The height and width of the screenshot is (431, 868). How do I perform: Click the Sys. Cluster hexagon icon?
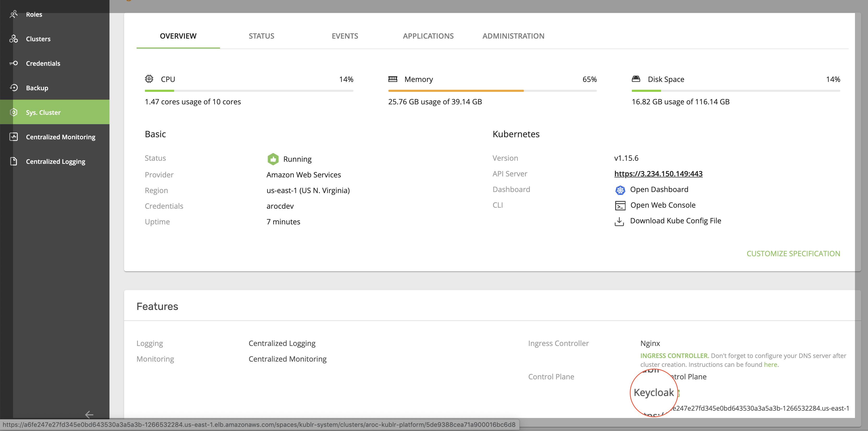(x=14, y=112)
